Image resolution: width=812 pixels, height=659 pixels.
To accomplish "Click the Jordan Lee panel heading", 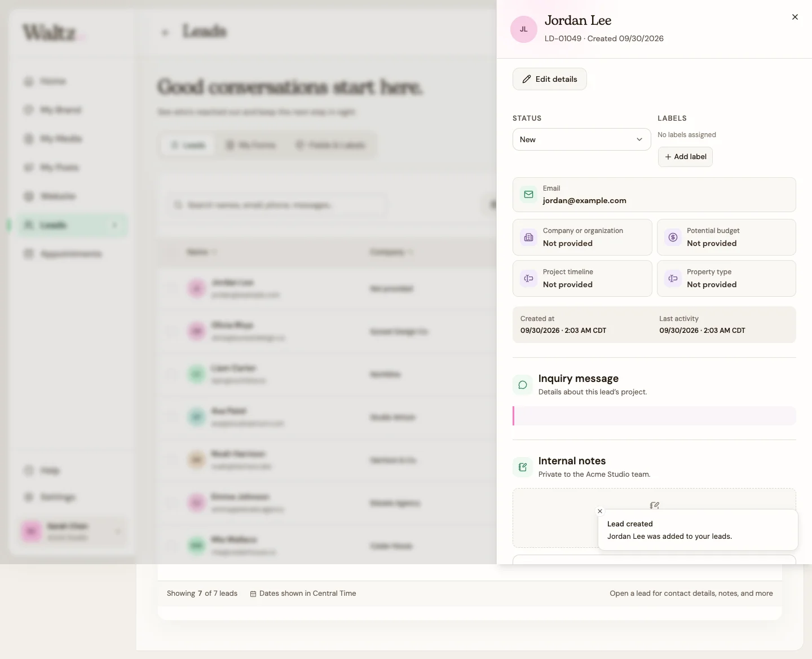I will point(578,20).
